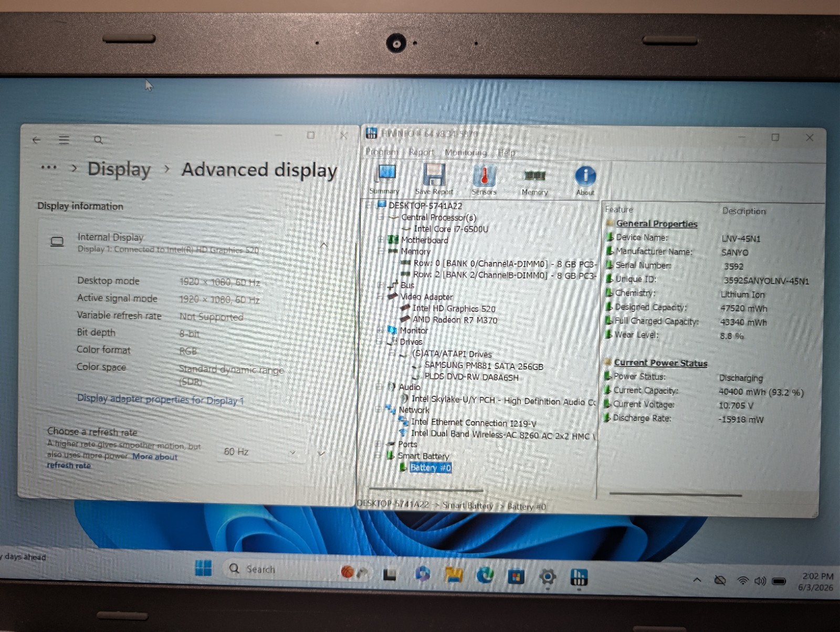The width and height of the screenshot is (840, 632).
Task: Open Microsoft Store from the taskbar
Action: tap(516, 577)
